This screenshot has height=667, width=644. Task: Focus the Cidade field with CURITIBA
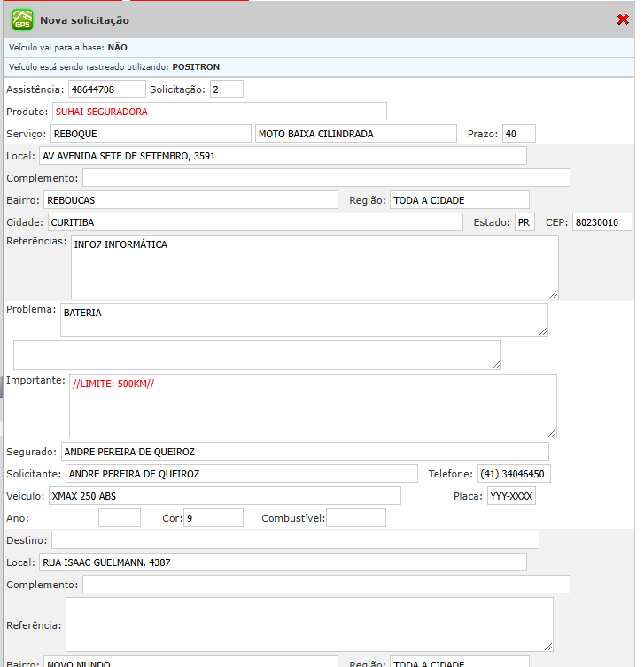(x=254, y=222)
